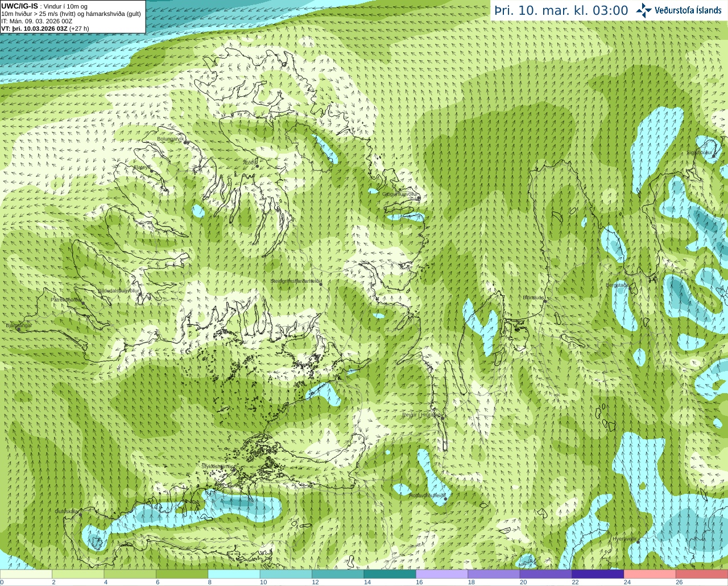This screenshot has height=586, width=728.
Task: Select the 24–26 m/s pink legend swatch
Action: 650,574
